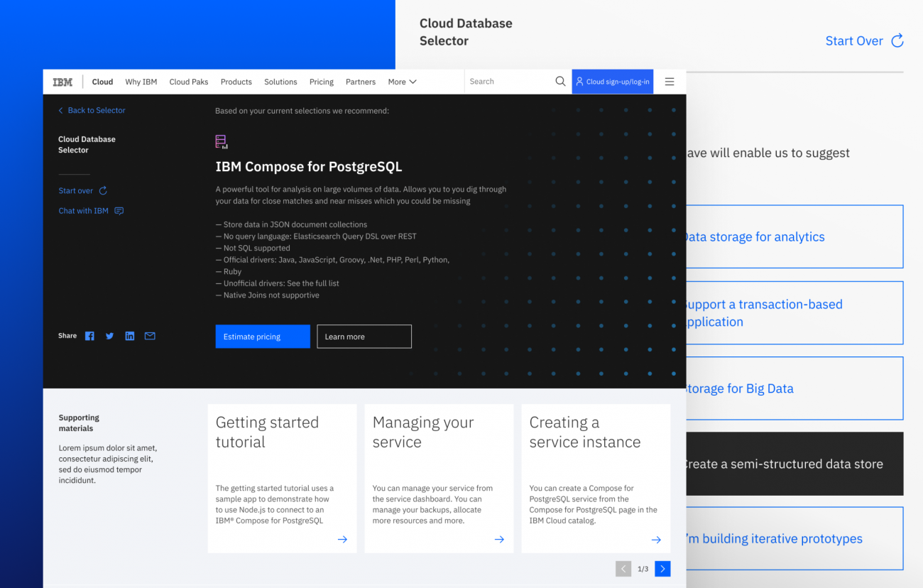Click the pink database icon above the product title
Viewport: 923px width, 588px height.
(x=222, y=141)
